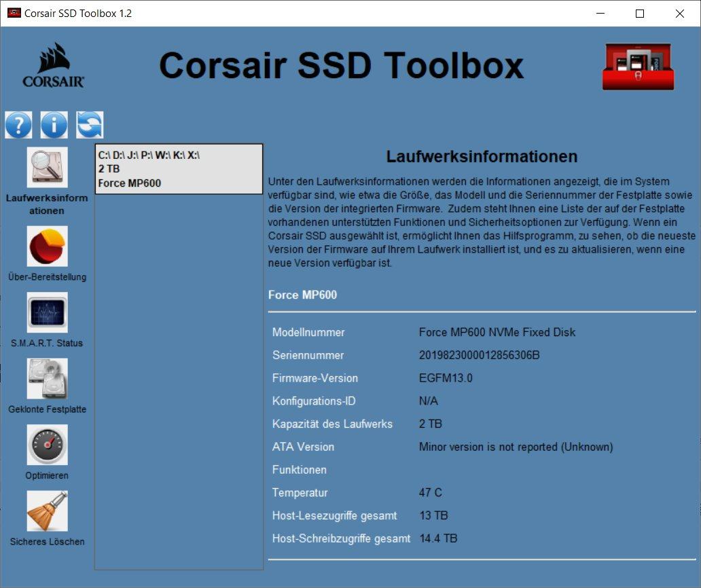Click the Force MP600 section heading
This screenshot has height=588, width=701.
(x=303, y=295)
